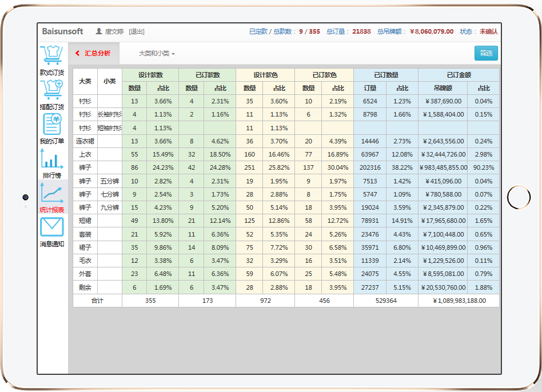Click the [退出] logout link
Viewport: 542px width, 392px height.
click(x=137, y=32)
